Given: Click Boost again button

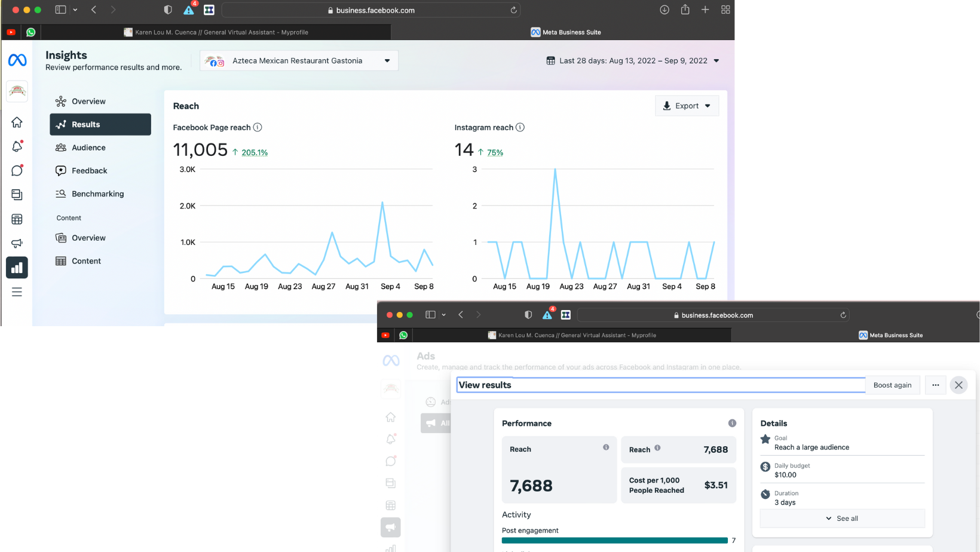Looking at the screenshot, I should [x=892, y=385].
